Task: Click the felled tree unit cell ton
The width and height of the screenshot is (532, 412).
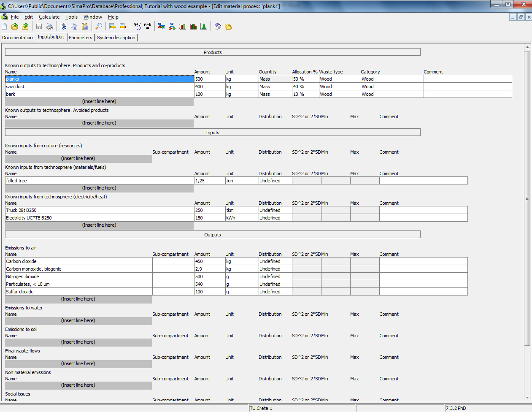Action: 242,181
